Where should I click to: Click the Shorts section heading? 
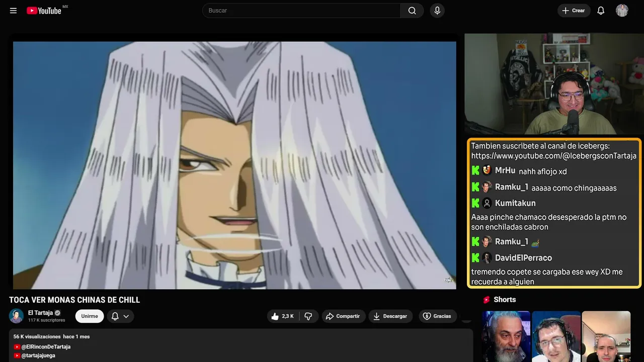(x=505, y=300)
